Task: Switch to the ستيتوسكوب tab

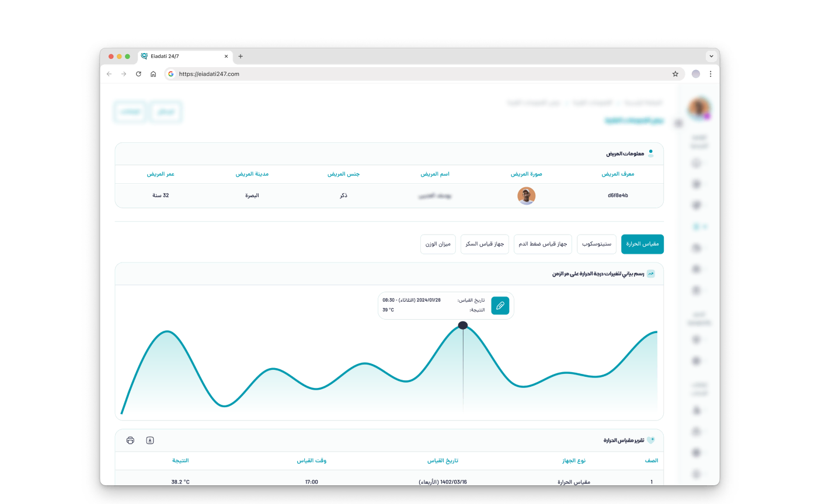Action: point(596,244)
